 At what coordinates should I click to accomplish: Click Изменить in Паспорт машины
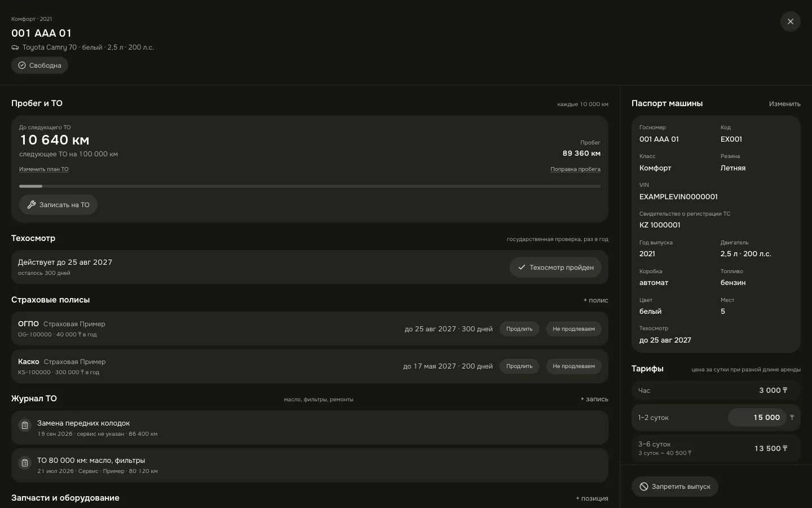pyautogui.click(x=784, y=104)
